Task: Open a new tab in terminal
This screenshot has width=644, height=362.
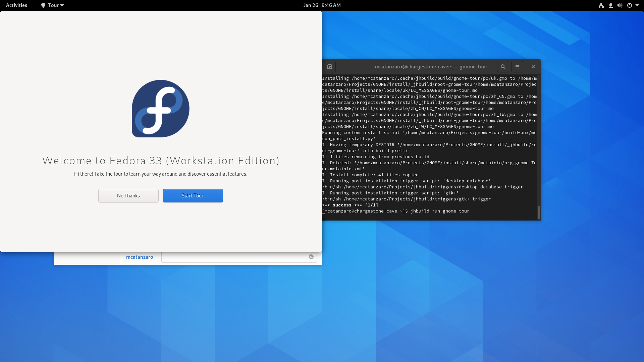Action: click(330, 67)
